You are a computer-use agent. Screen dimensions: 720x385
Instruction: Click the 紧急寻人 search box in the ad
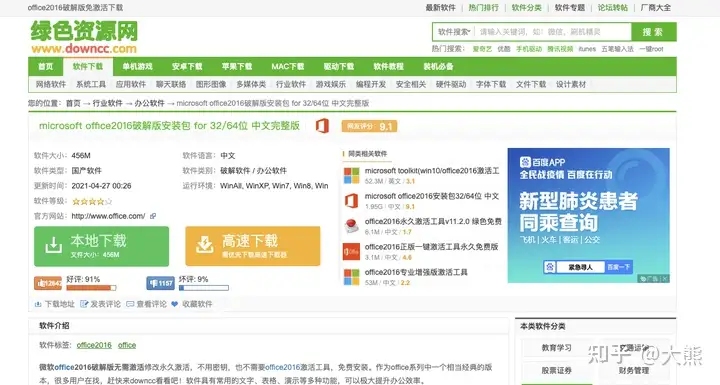[580, 267]
